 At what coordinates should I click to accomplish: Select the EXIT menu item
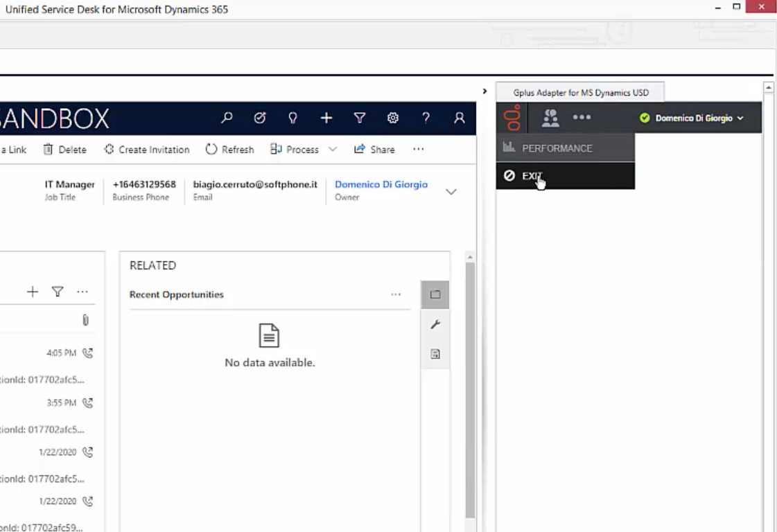click(565, 175)
